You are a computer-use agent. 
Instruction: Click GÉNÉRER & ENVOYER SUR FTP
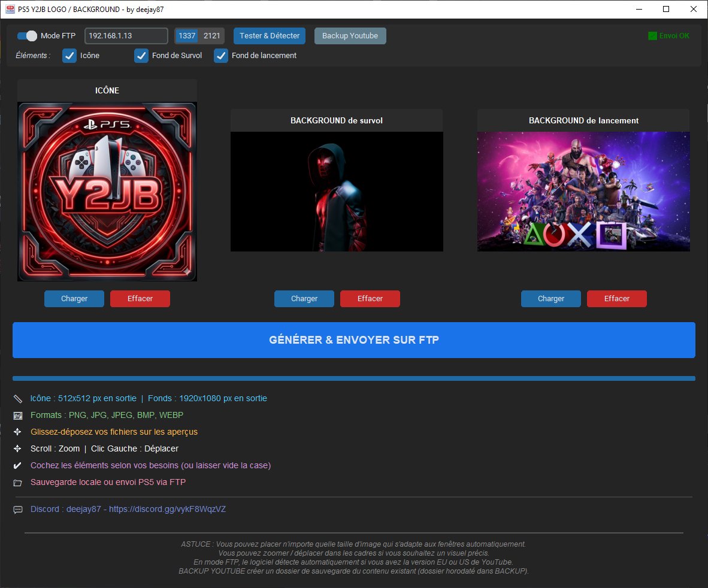pos(354,340)
